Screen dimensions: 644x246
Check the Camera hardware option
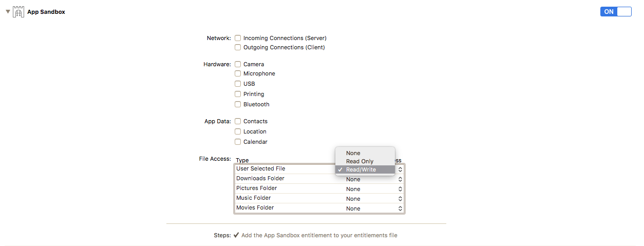238,64
